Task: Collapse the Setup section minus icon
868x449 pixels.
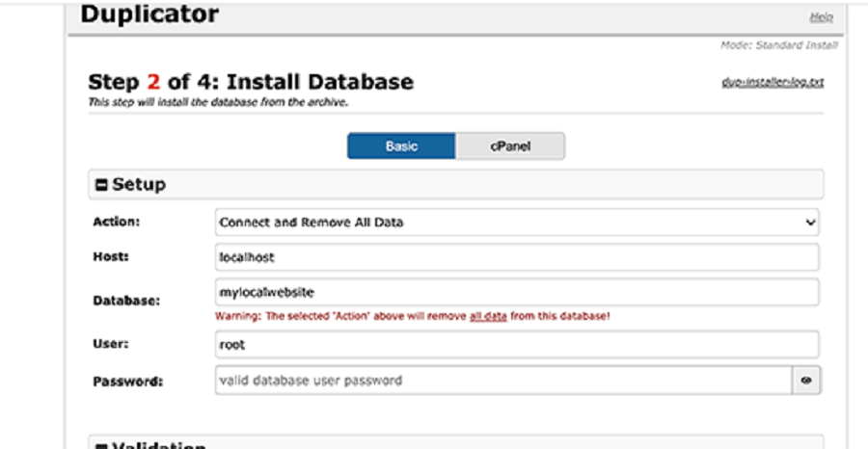Action: point(101,185)
